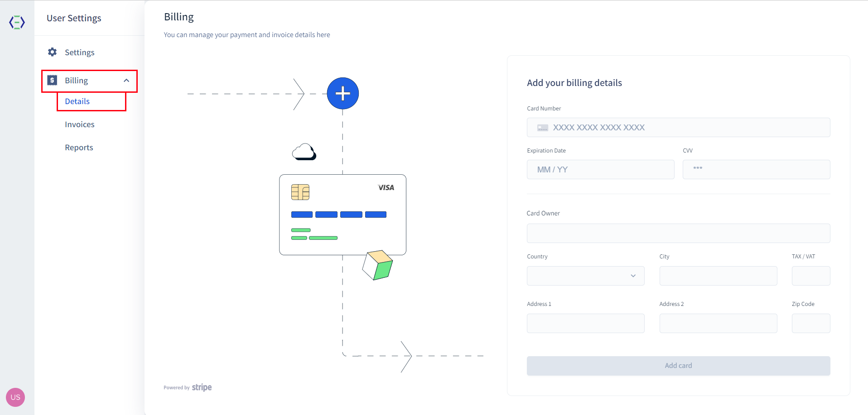Open the US user avatar
This screenshot has height=415, width=868.
click(x=15, y=397)
